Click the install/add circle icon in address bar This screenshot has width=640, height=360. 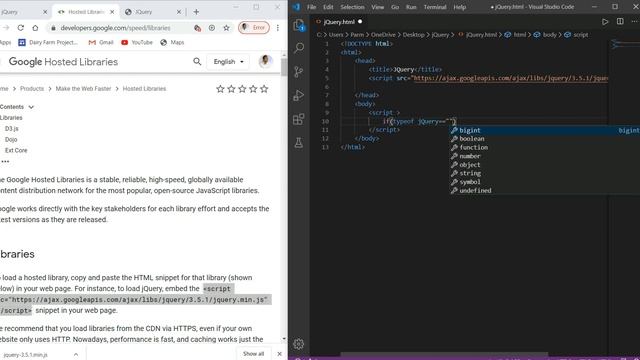[x=212, y=28]
